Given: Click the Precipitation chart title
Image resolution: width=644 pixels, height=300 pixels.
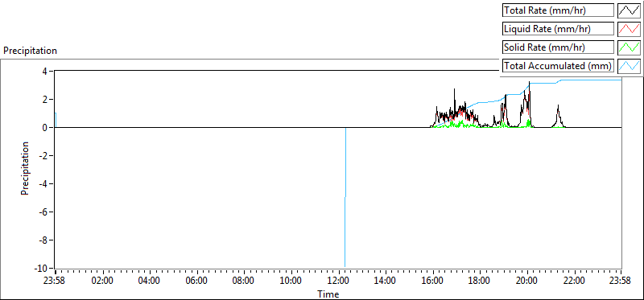Looking at the screenshot, I should pyautogui.click(x=30, y=51).
